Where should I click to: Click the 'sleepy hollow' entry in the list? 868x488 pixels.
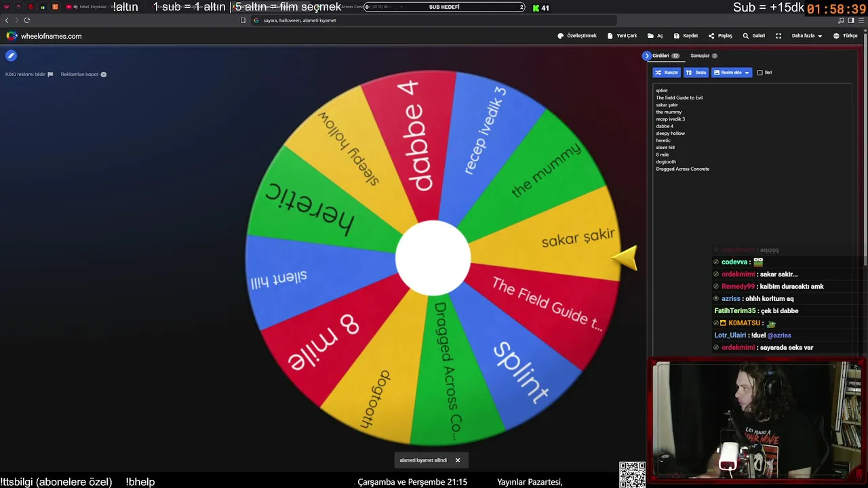[671, 134]
